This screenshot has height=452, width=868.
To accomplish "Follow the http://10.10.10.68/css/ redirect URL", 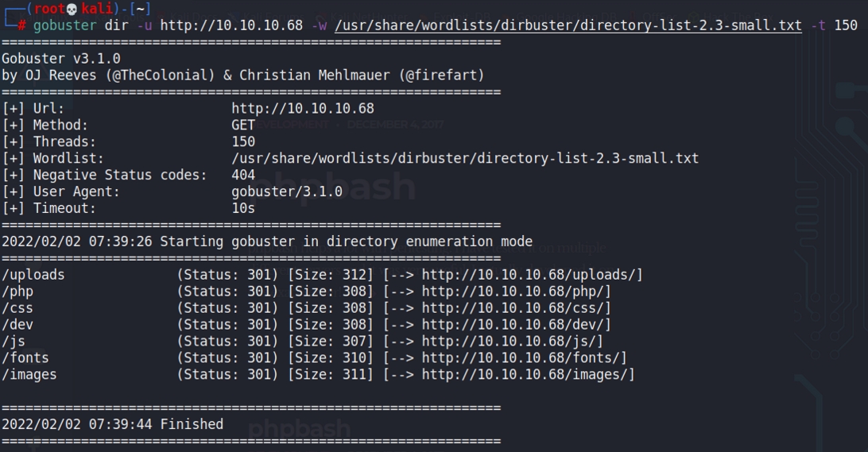I will (x=516, y=308).
